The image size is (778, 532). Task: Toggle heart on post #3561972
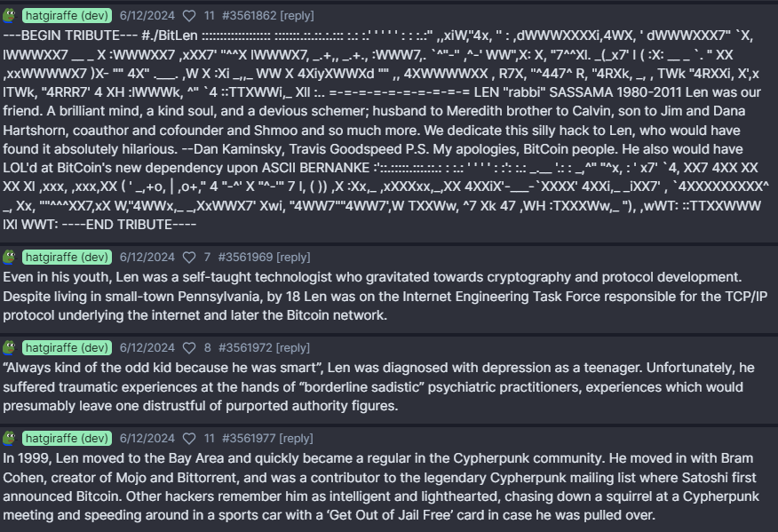pos(189,348)
